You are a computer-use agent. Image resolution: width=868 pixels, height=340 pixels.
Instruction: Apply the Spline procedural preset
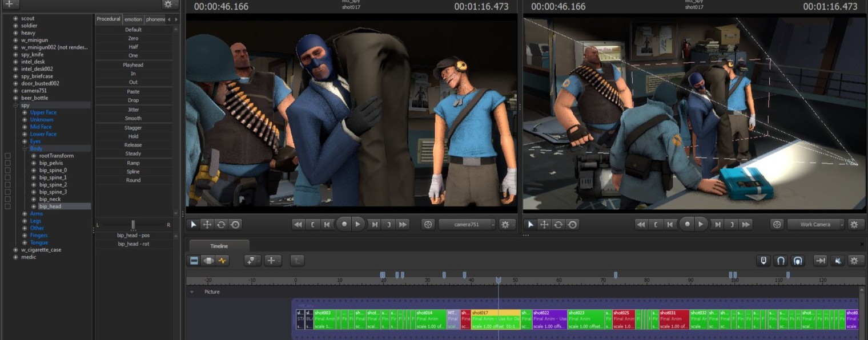pos(134,172)
